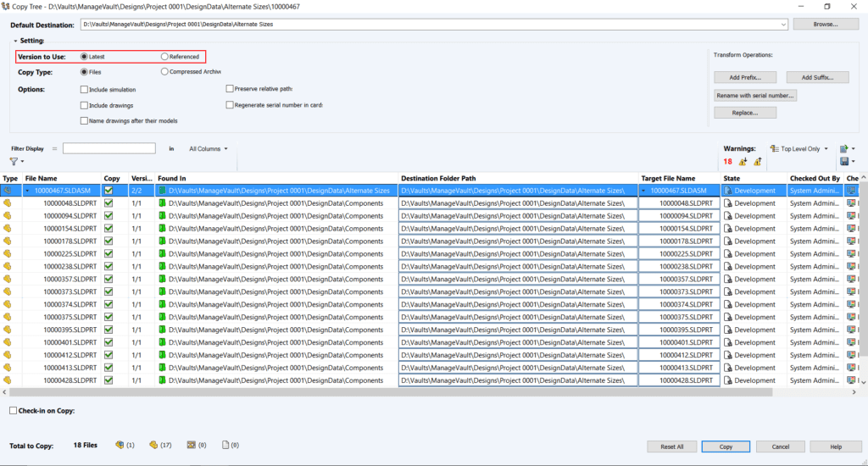Click the Top Level Only tree icon

(x=774, y=148)
